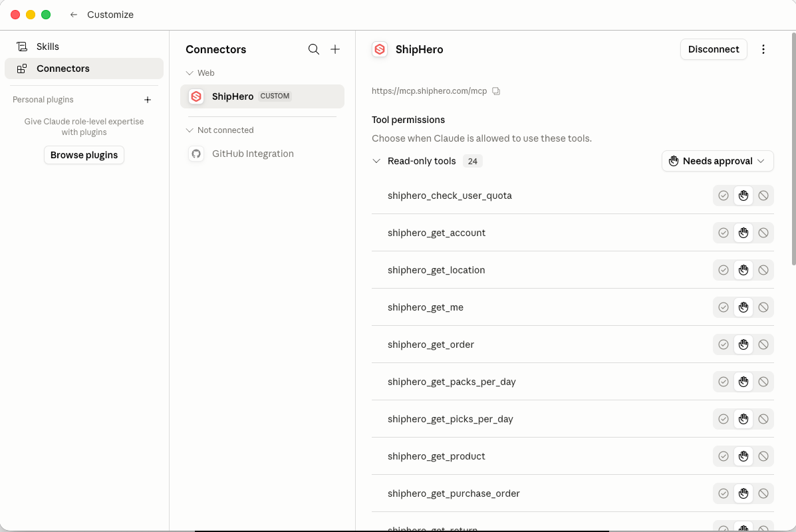The image size is (796, 532).
Task: Click the ShipHero logo in header
Action: [380, 49]
